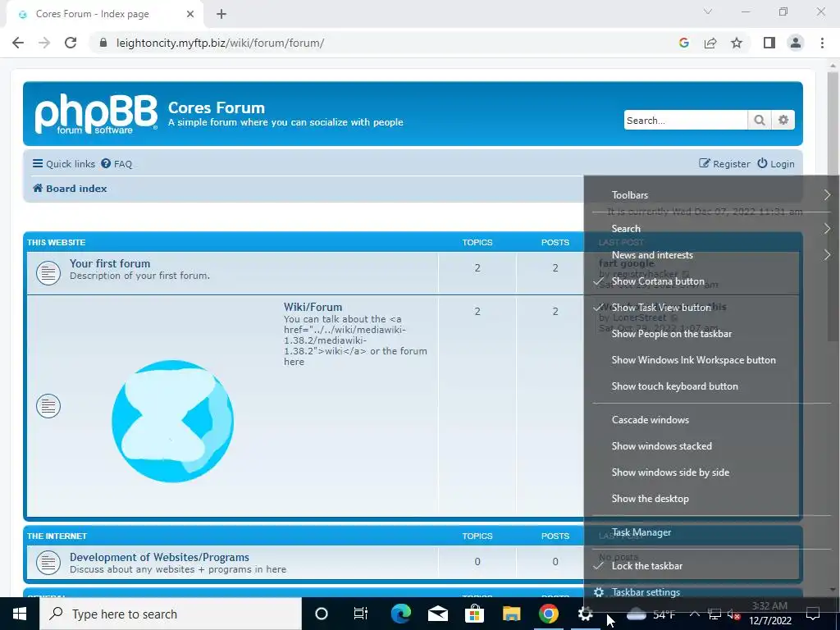Click the forum search magnifier button

coord(759,120)
